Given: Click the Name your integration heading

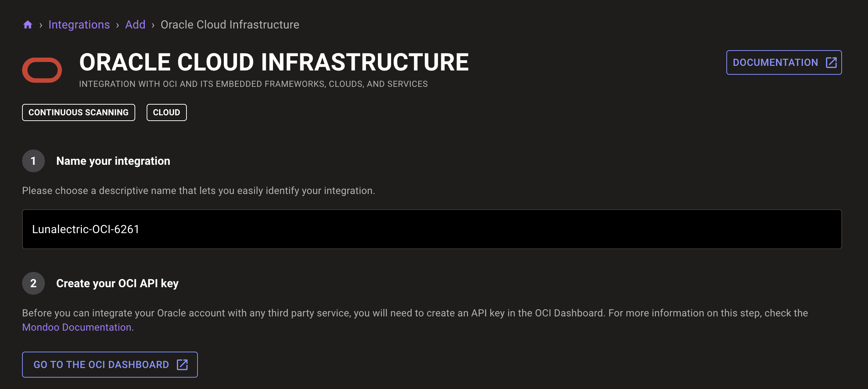Looking at the screenshot, I should tap(113, 161).
